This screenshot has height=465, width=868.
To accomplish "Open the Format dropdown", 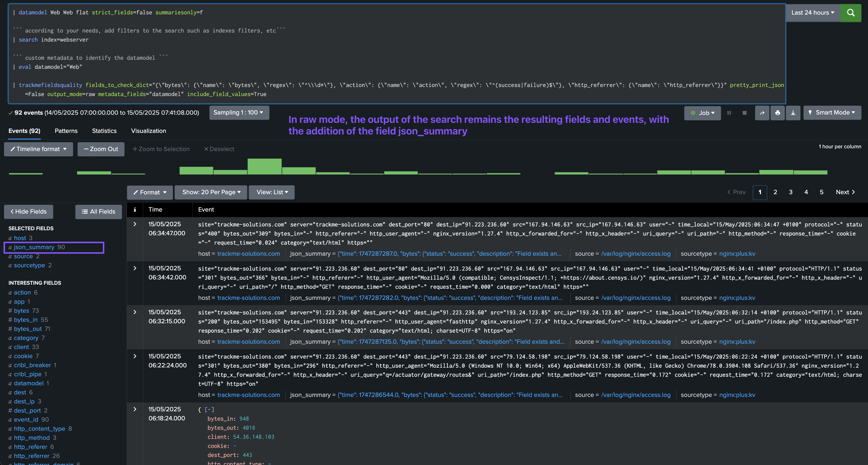I will [x=150, y=192].
